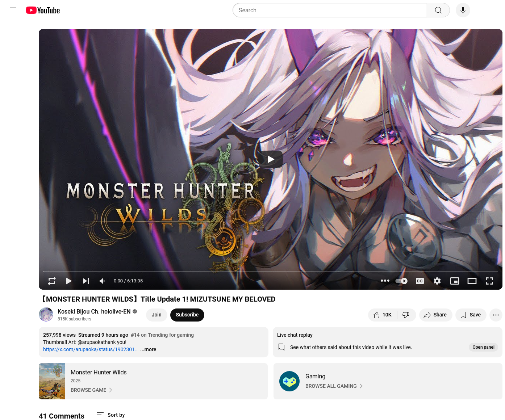This screenshot has height=420, width=505.
Task: Toggle the autoplay switch
Action: [401, 281]
